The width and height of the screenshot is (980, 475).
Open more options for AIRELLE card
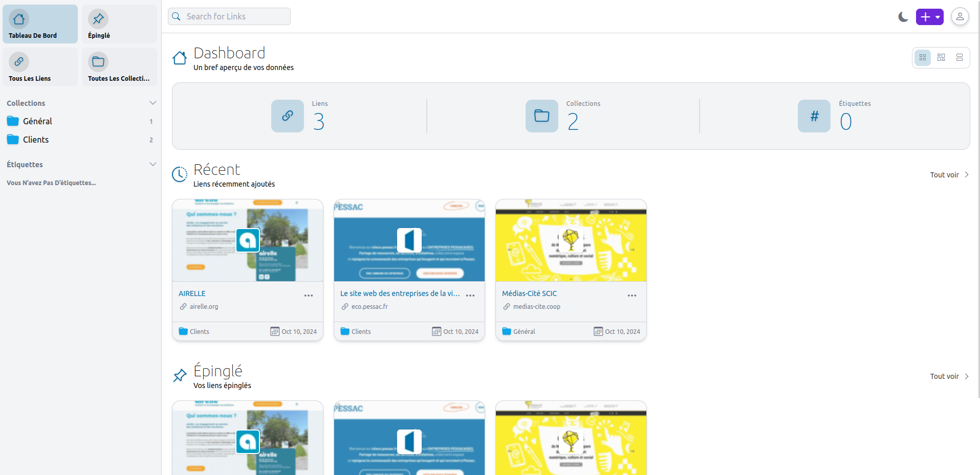tap(309, 296)
